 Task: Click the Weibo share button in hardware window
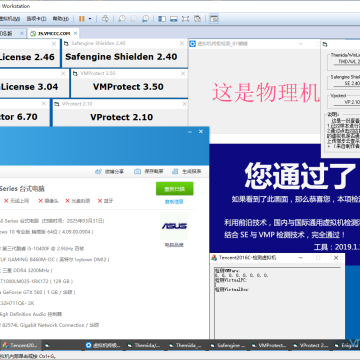tap(109, 172)
